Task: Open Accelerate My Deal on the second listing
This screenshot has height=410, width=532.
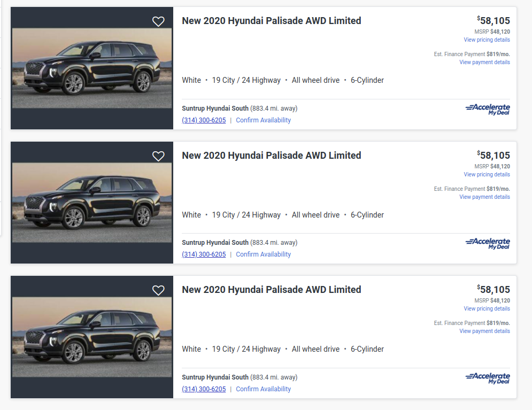Action: coord(488,244)
